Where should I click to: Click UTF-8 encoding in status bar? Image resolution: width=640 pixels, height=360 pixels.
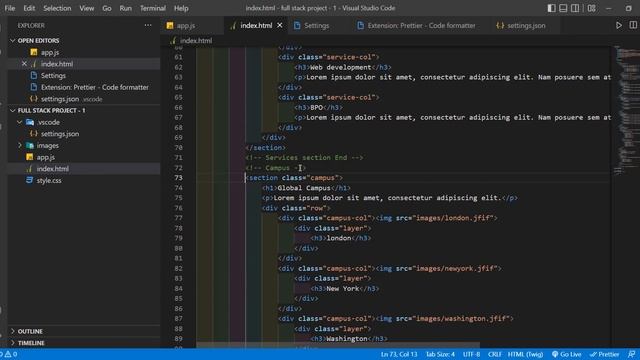pyautogui.click(x=471, y=354)
